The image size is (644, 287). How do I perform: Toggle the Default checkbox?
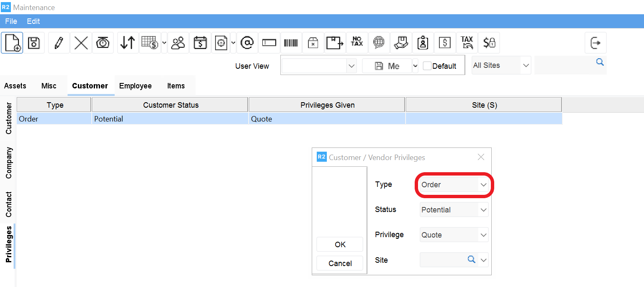click(427, 66)
